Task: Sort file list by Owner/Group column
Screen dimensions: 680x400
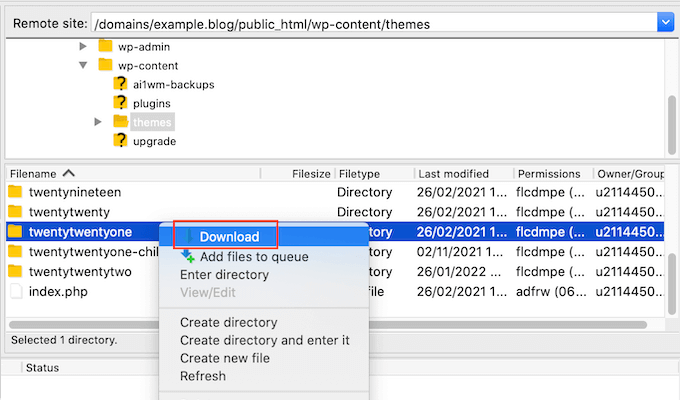Action: (631, 174)
